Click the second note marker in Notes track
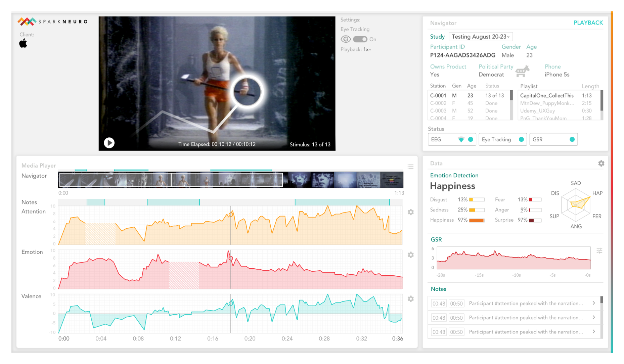The image size is (624, 364). pyautogui.click(x=174, y=202)
